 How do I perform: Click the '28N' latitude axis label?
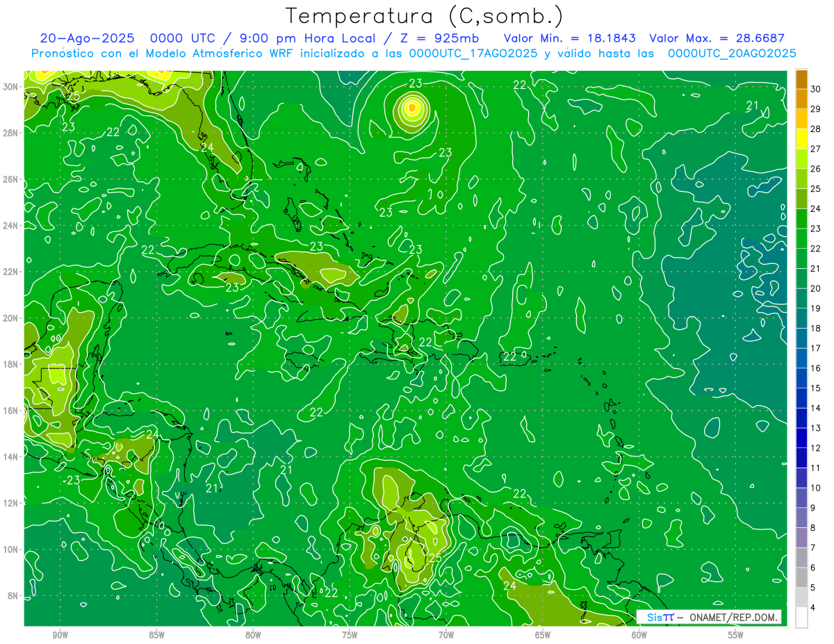click(10, 133)
